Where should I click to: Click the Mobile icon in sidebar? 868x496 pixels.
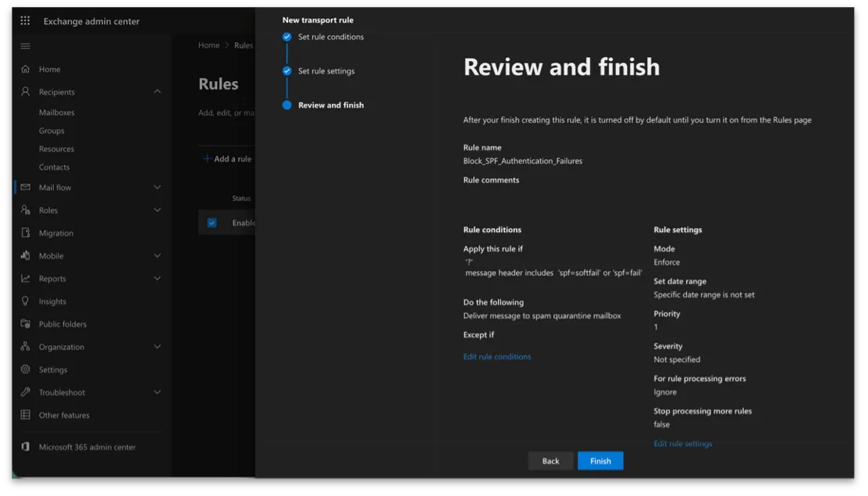[x=26, y=255]
